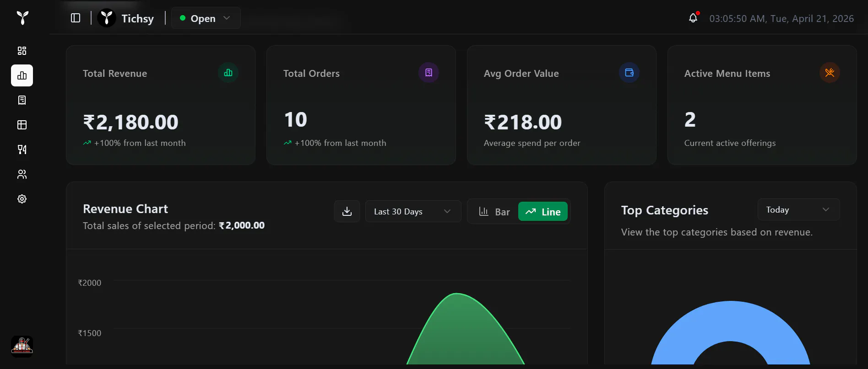Screen dimensions: 868x369
Task: Click the ₹2000 axis label
Action: 89,283
